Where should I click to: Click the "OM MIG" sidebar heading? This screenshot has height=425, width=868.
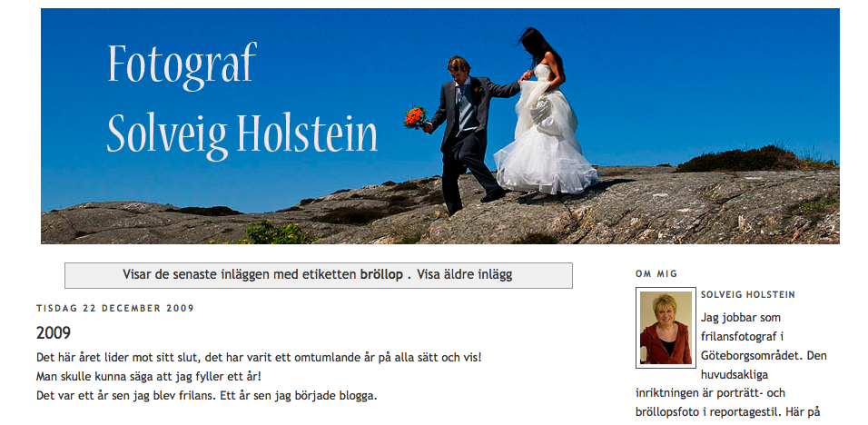point(656,273)
